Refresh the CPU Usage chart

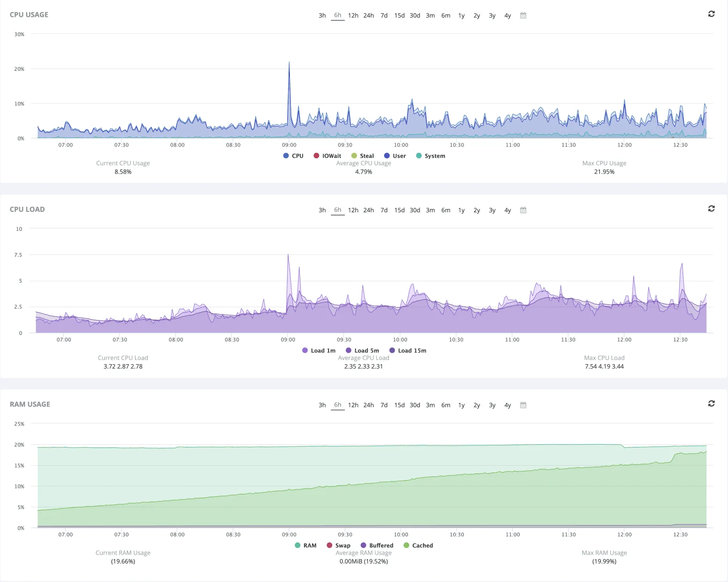pyautogui.click(x=711, y=14)
